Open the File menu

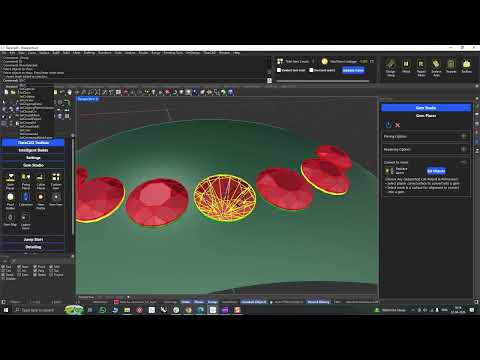[4, 53]
